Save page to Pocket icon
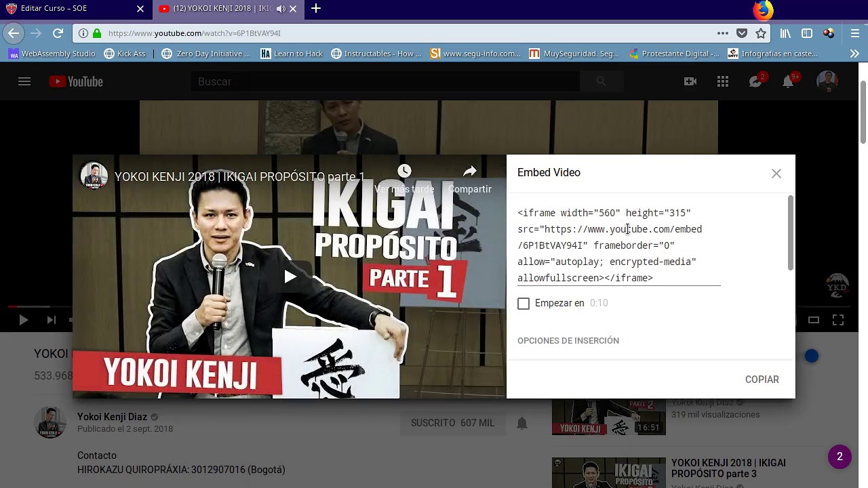Screen dimensions: 868x488 coord(742,33)
